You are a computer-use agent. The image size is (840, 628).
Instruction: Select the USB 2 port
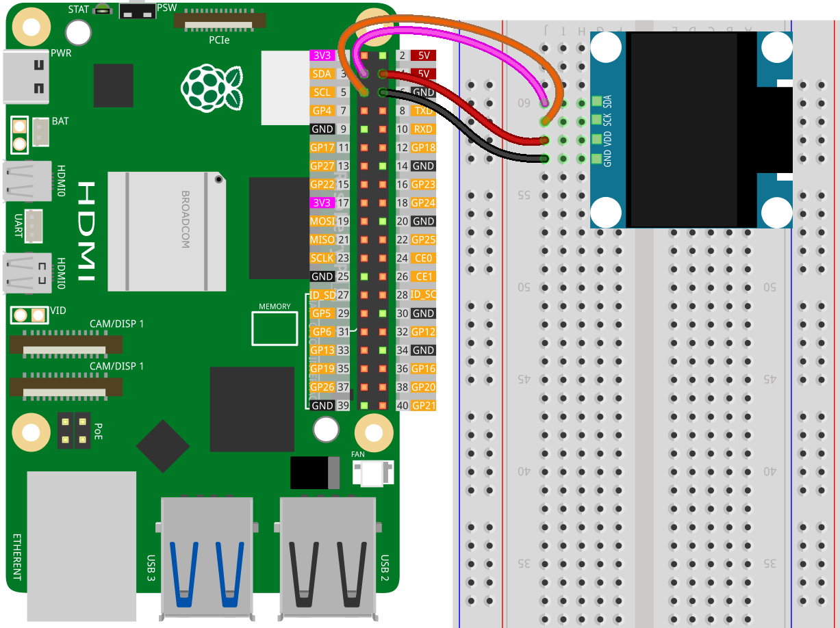(x=329, y=558)
